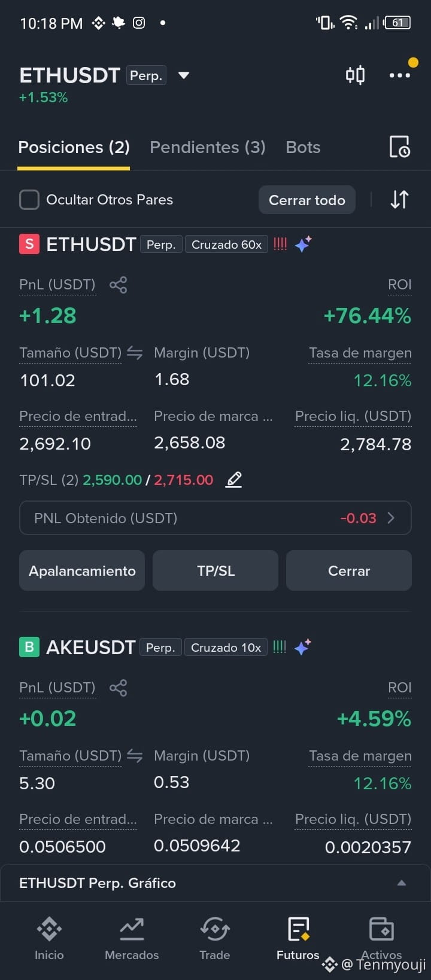Switch to the Pendientes (3) tab
Screen dimensions: 431x980
click(208, 147)
